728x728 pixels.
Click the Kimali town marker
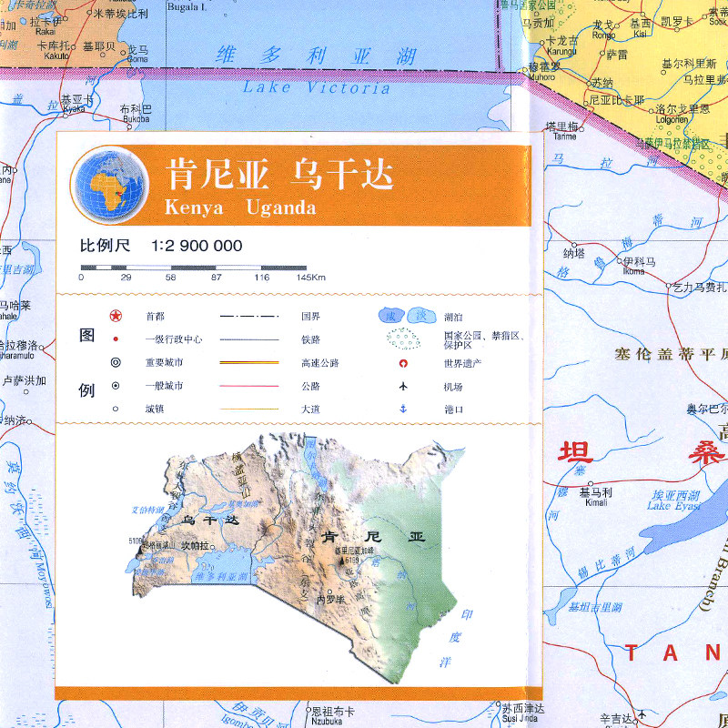point(591,483)
